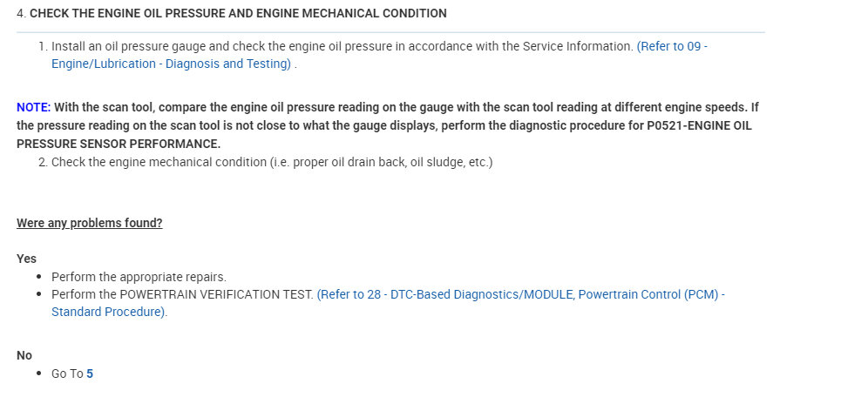Viewport: 868px width, 397px height.
Task: Click the step 4 section heading text
Action: [x=238, y=14]
